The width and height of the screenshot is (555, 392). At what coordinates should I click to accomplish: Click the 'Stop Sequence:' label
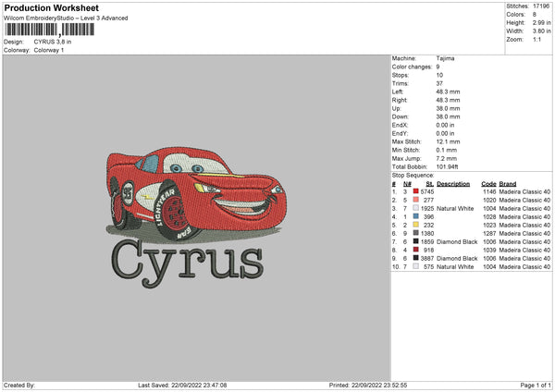tap(413, 175)
